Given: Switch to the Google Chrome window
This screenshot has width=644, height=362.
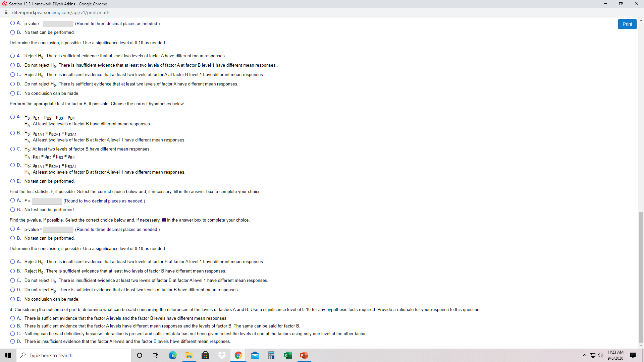Looking at the screenshot, I should pyautogui.click(x=238, y=355).
